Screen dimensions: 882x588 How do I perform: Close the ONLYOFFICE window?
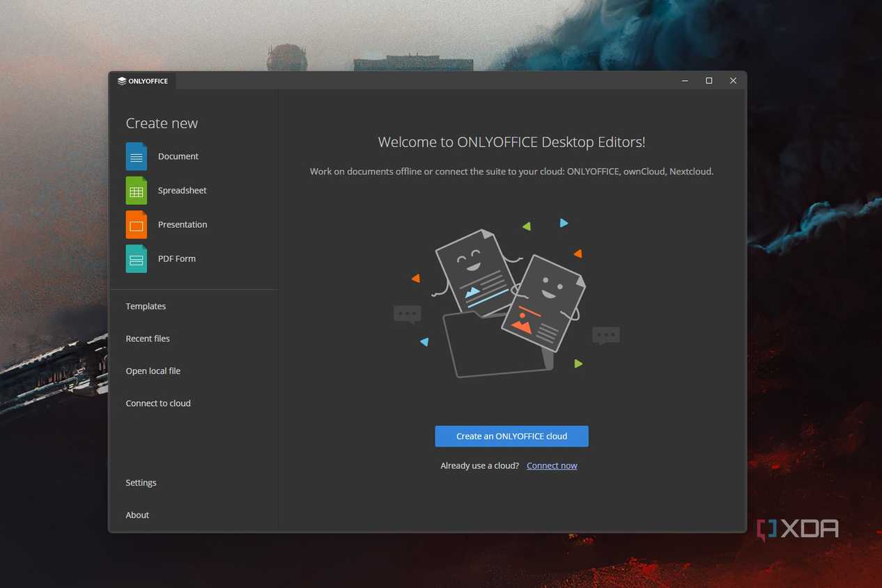click(733, 81)
